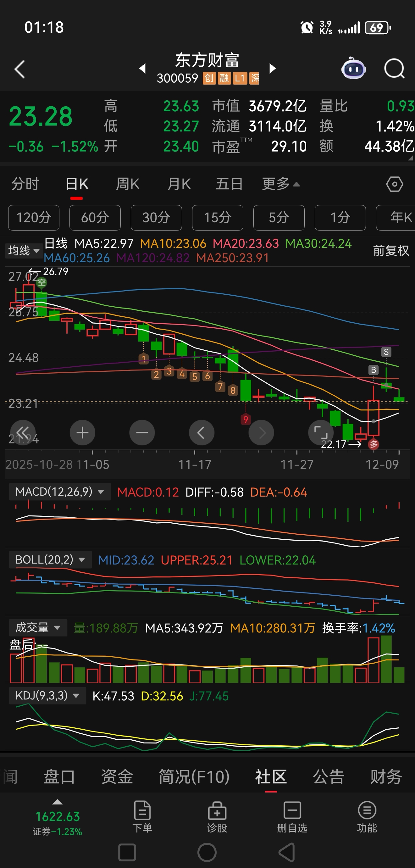
Task: Expand the 更多 periods menu
Action: coord(280,184)
